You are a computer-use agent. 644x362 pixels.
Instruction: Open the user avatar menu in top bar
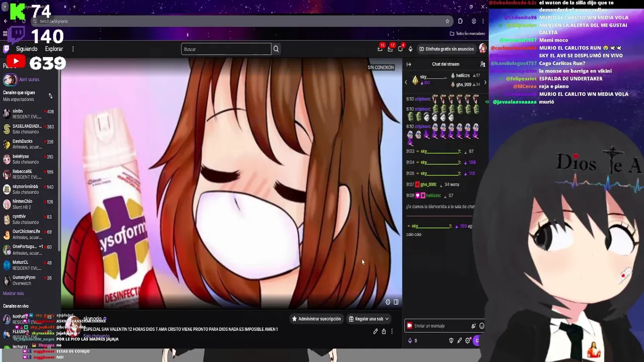click(483, 49)
